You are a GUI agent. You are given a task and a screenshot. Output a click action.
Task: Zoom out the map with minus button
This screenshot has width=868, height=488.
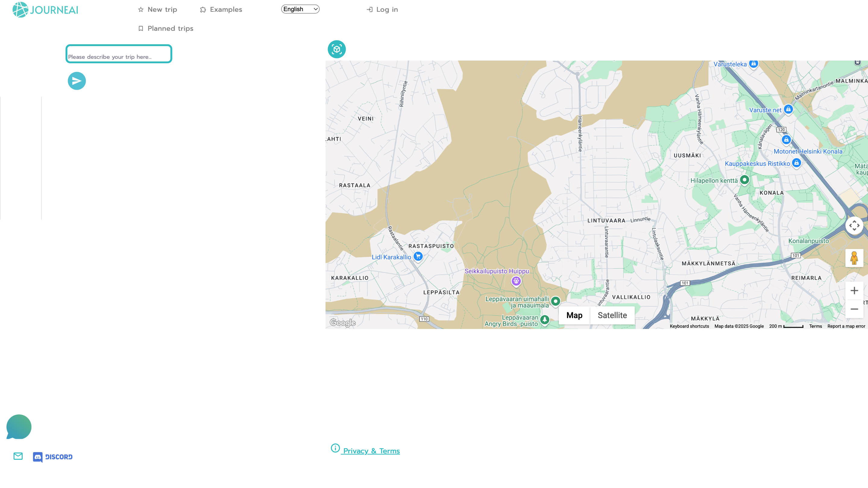pos(854,309)
